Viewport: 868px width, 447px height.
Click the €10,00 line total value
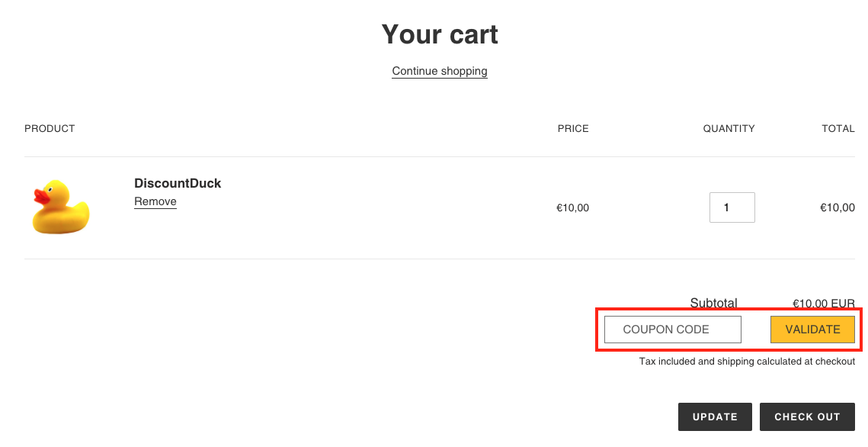click(x=837, y=207)
